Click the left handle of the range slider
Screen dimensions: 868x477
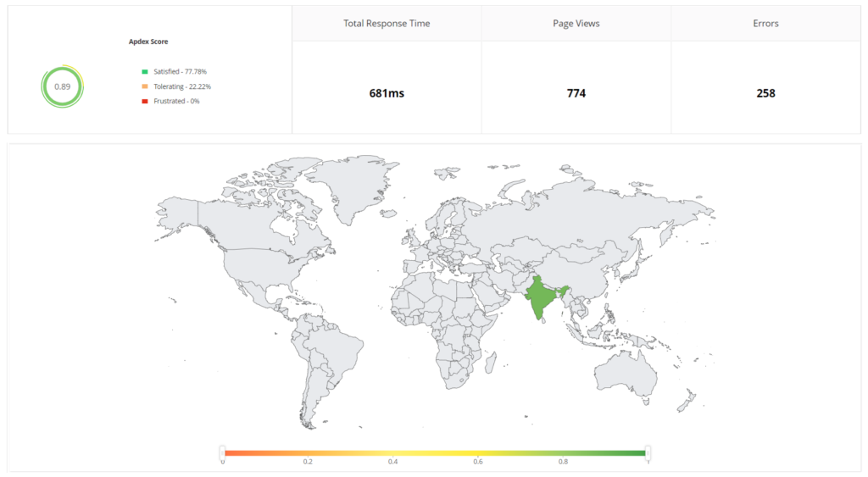(x=222, y=452)
